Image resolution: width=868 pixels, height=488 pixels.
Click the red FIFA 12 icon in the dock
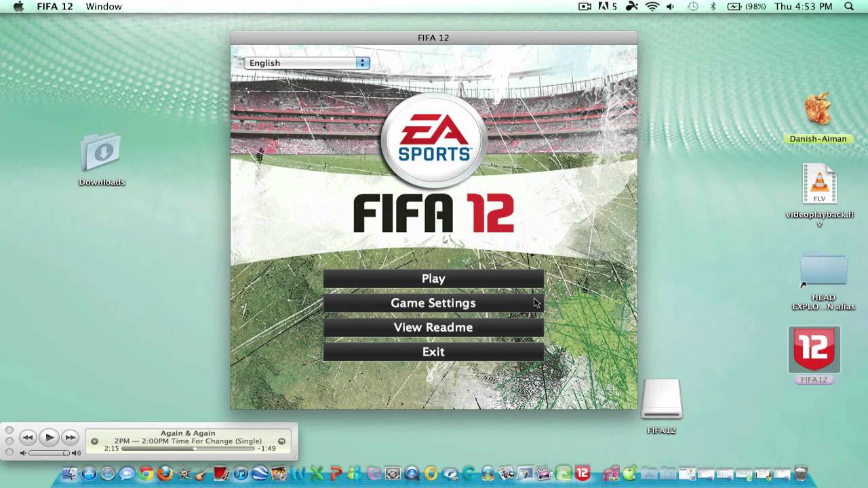[x=583, y=472]
